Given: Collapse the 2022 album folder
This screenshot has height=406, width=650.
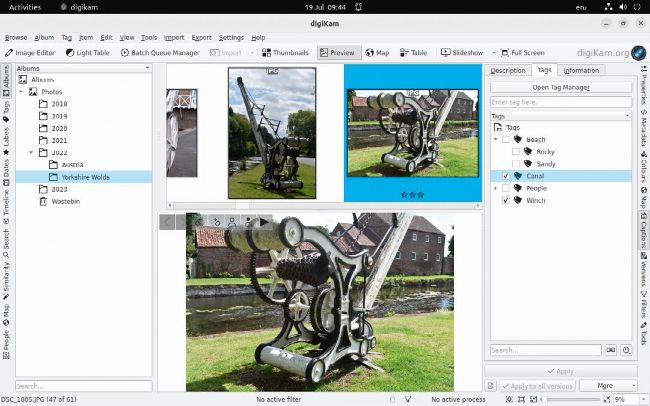Looking at the screenshot, I should pos(32,152).
